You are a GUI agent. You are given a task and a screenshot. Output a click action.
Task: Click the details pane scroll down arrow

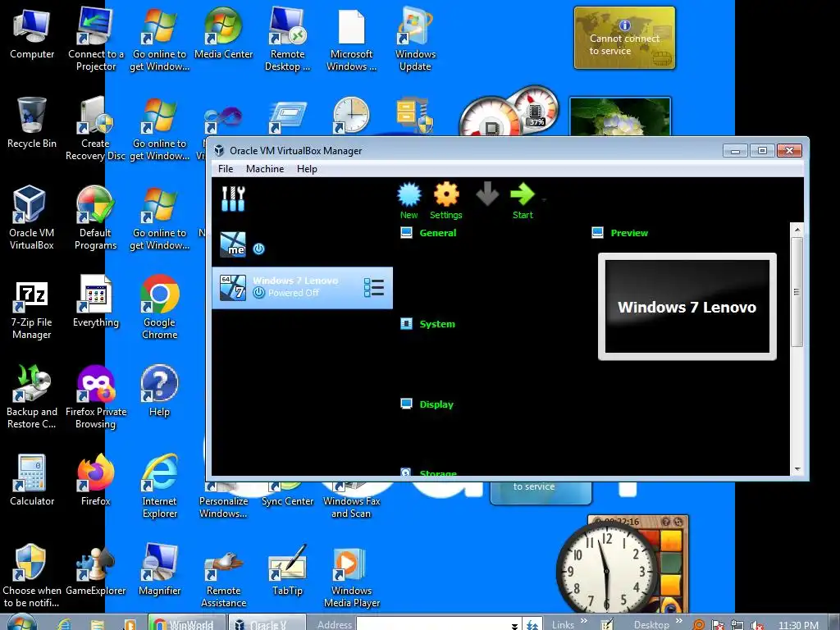(797, 469)
